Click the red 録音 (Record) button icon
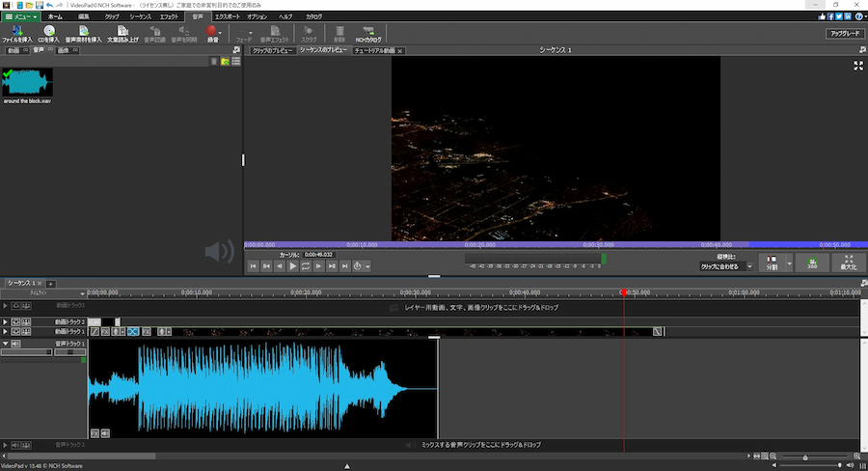Screen dimensions: 868x471 (x=211, y=31)
